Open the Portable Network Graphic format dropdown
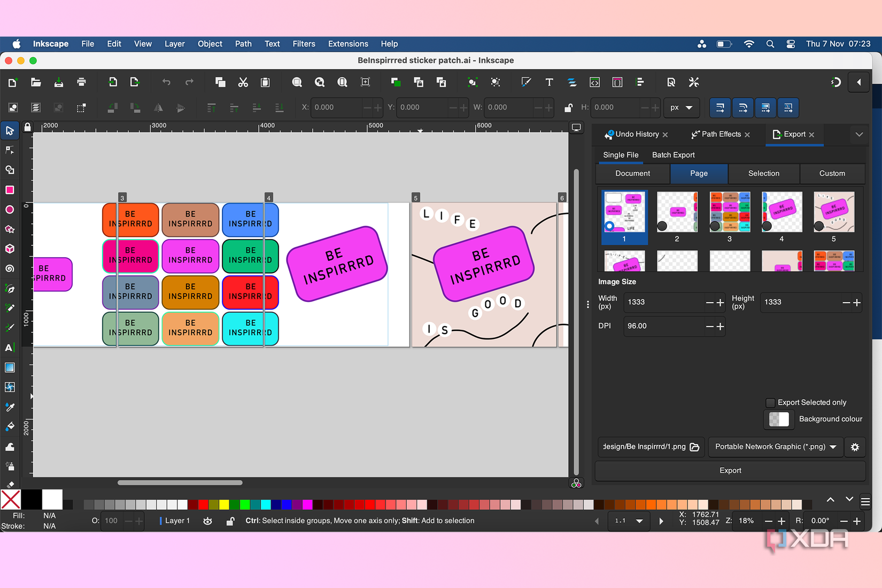This screenshot has width=882, height=588. click(x=775, y=447)
